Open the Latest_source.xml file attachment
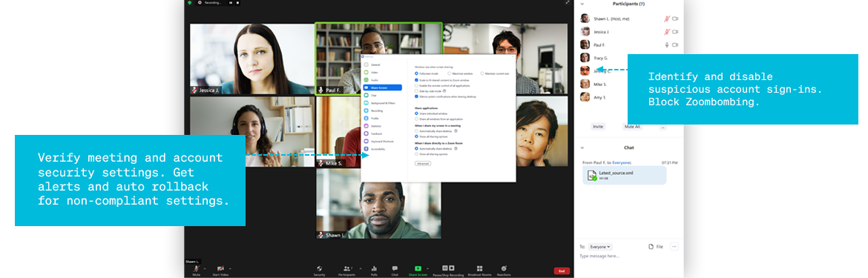 click(x=625, y=176)
